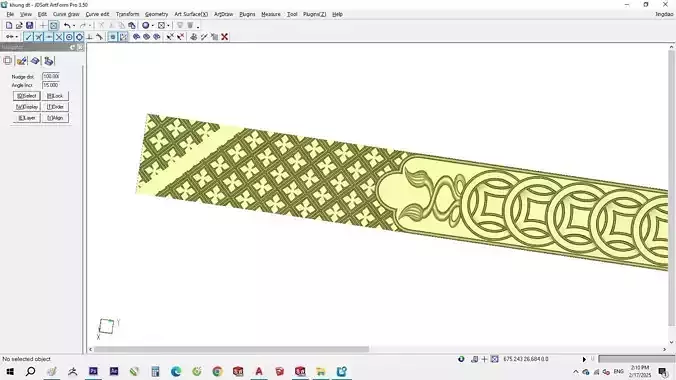Click the large red X delete icon
Image resolution: width=676 pixels, height=380 pixels.
click(225, 37)
